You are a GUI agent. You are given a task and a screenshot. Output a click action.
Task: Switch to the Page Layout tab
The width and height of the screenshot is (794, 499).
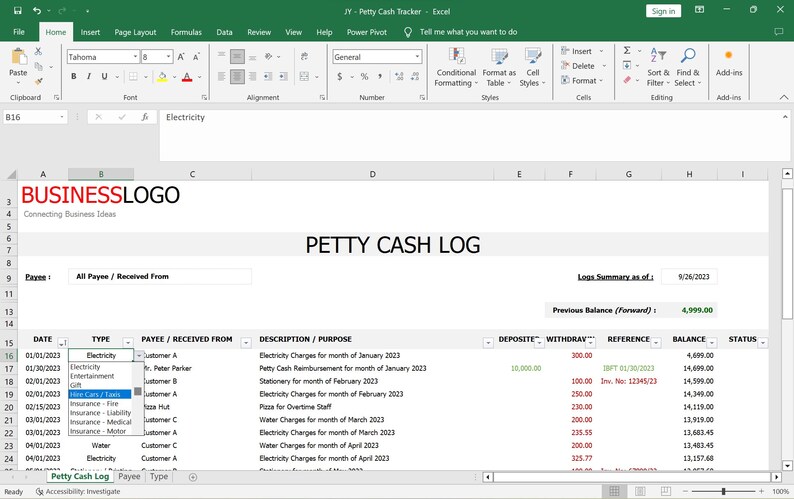point(135,32)
